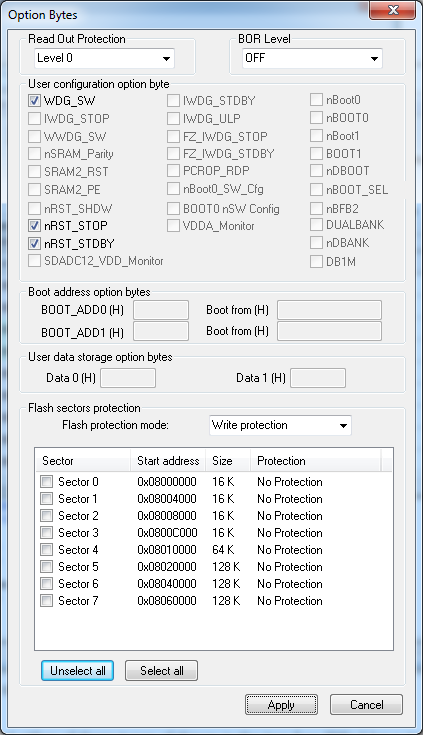Click the nDBOOT checkbox
This screenshot has height=735, width=423.
click(317, 171)
